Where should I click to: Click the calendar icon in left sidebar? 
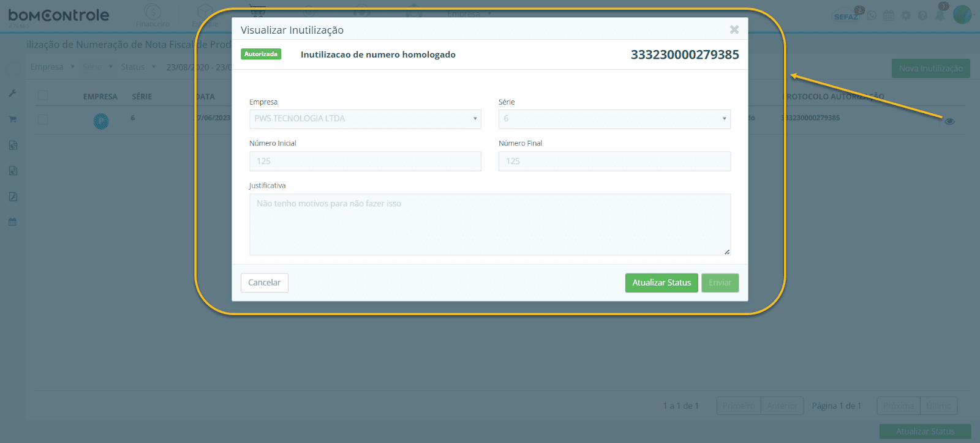12,222
